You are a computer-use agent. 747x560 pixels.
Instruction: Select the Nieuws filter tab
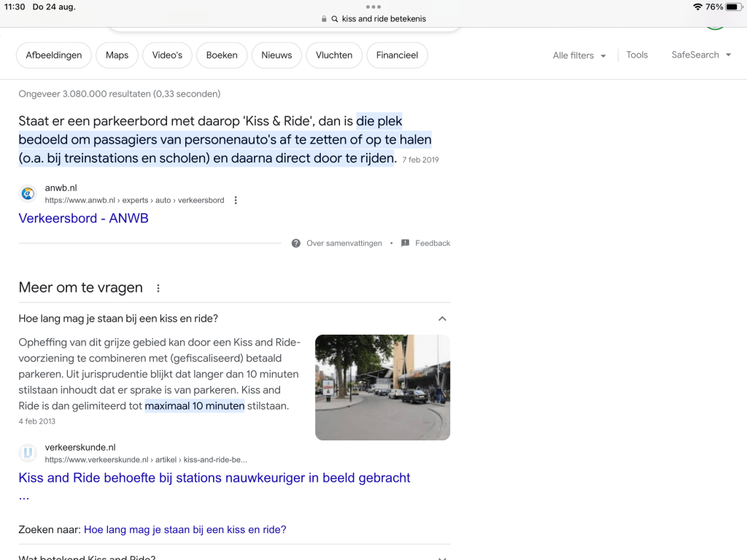click(276, 55)
